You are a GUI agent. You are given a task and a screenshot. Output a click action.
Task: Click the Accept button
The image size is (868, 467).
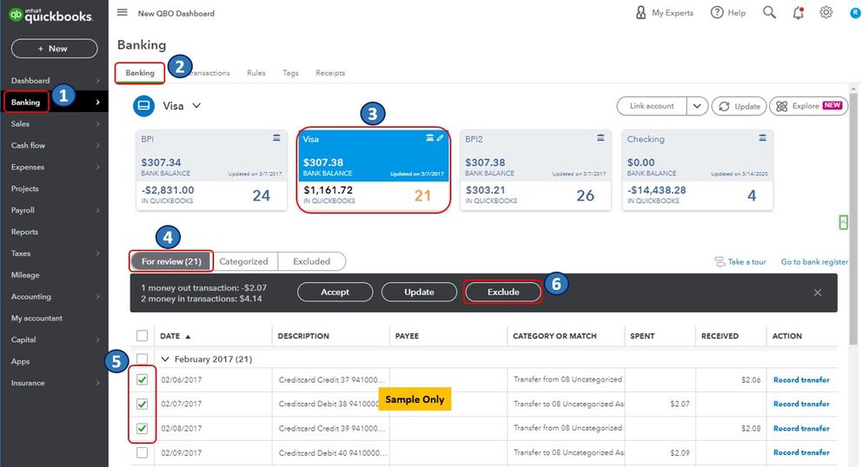(335, 293)
